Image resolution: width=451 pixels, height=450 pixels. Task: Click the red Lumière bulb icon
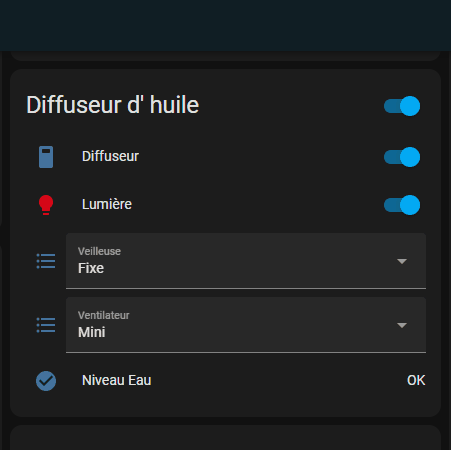click(x=46, y=205)
